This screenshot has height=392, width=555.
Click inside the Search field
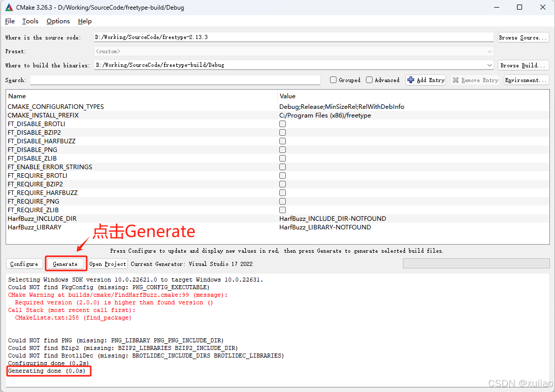[x=174, y=80]
